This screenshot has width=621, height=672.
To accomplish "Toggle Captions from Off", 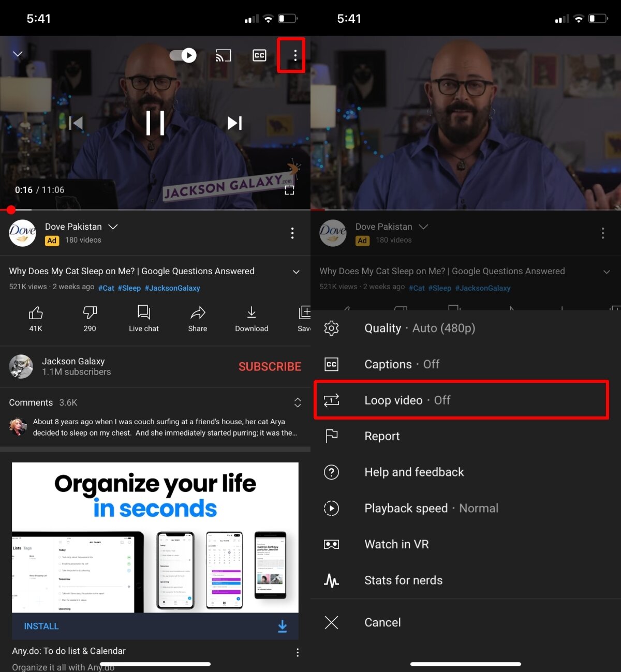I will point(402,364).
